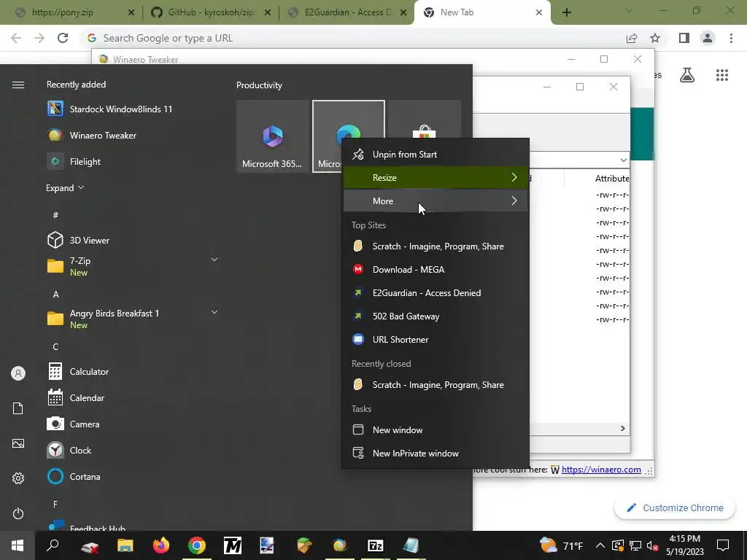Screen dimensions: 747x560
Task: Open Download - MEGA top site
Action: coord(436,270)
